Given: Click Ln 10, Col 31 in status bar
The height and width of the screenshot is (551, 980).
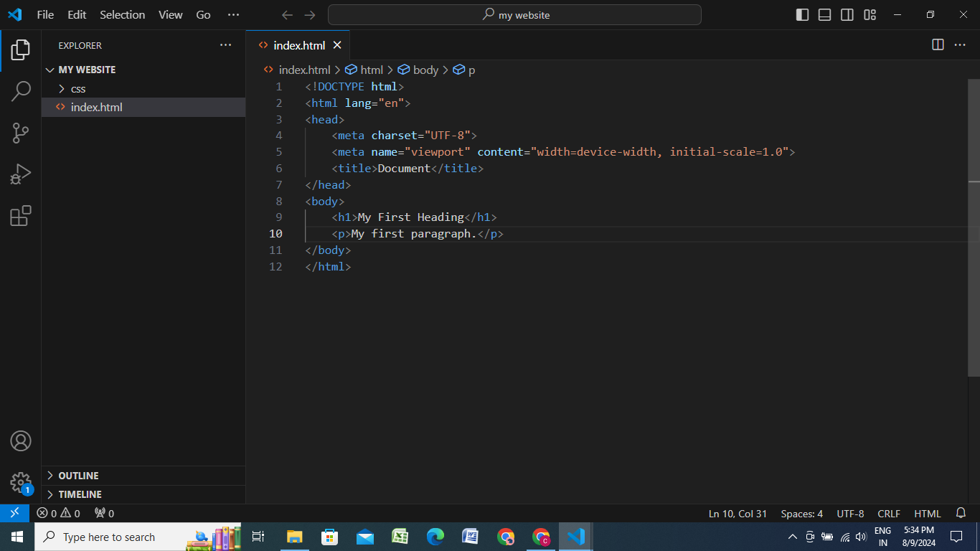Looking at the screenshot, I should [738, 514].
